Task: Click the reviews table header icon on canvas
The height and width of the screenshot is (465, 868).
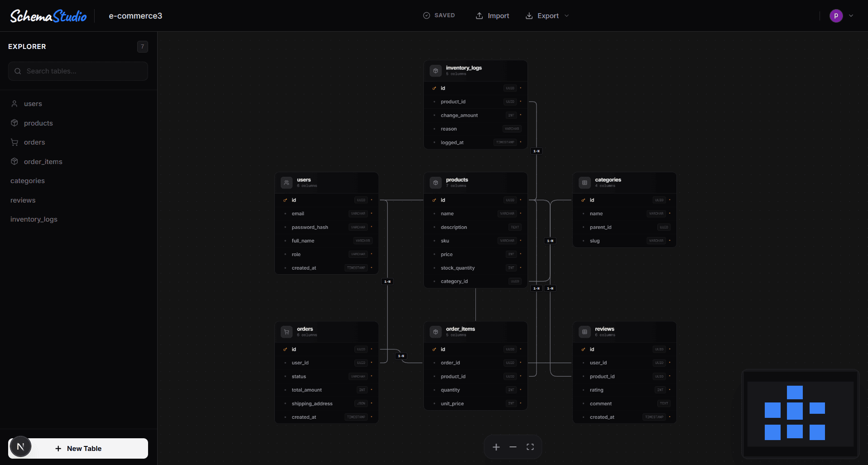Action: (x=584, y=332)
